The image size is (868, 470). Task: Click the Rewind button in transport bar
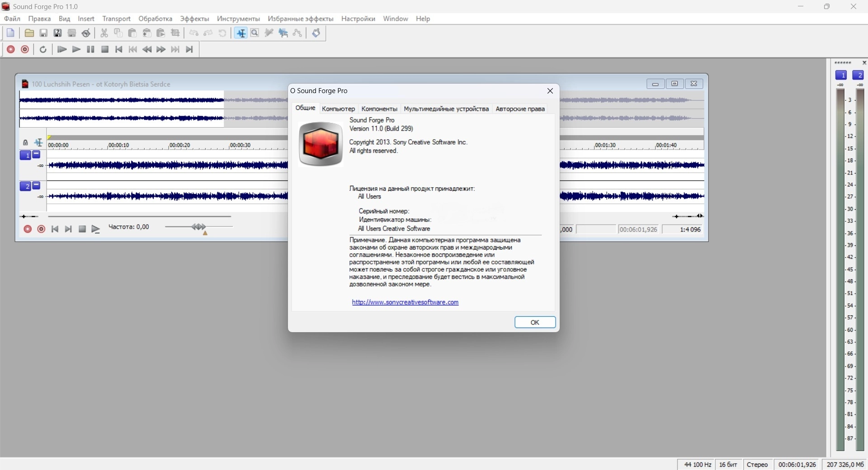147,50
